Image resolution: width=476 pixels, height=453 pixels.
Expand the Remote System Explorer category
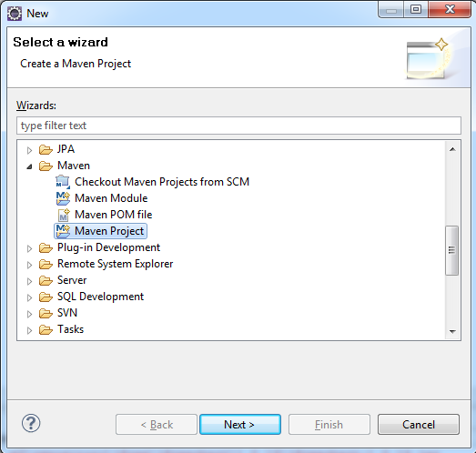[29, 265]
